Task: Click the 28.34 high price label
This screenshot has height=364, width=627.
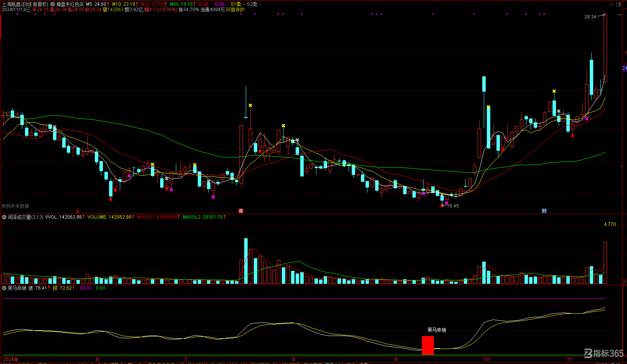Action: click(590, 17)
